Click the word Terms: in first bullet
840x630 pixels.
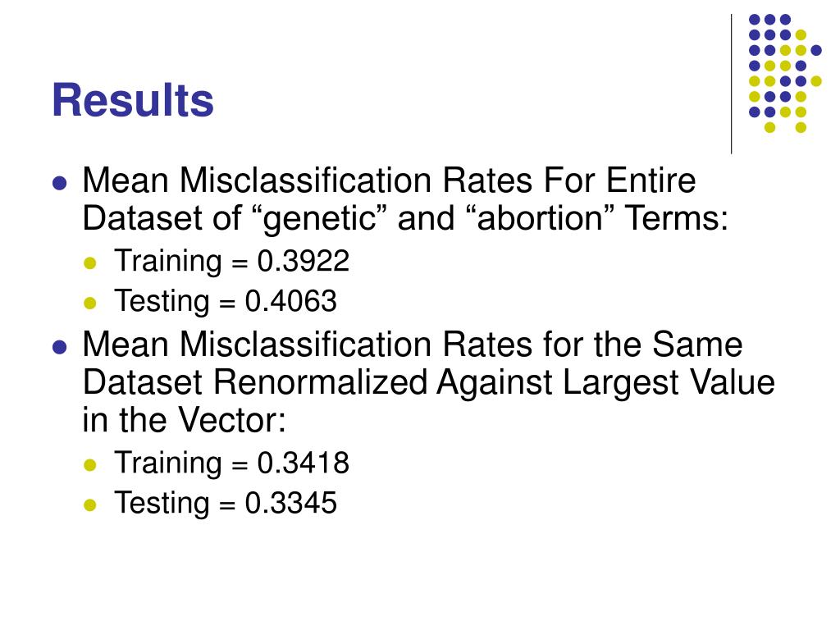coord(677,218)
